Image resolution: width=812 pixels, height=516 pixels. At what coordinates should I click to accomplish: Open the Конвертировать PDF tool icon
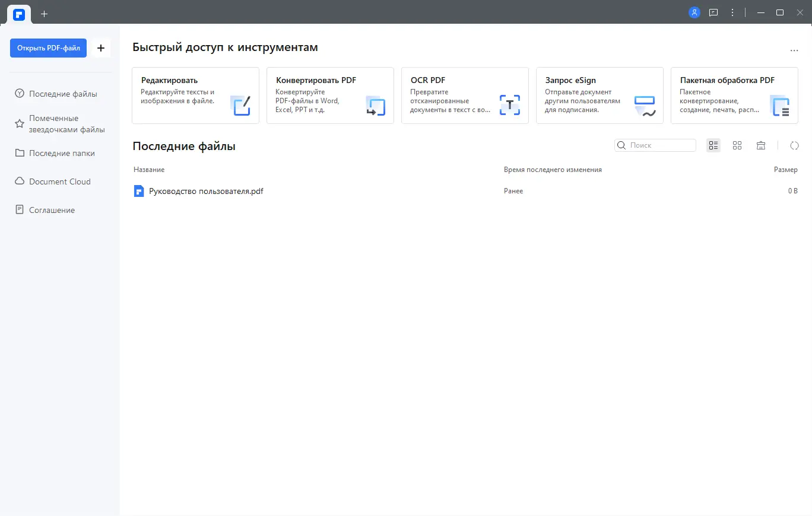[x=375, y=105]
